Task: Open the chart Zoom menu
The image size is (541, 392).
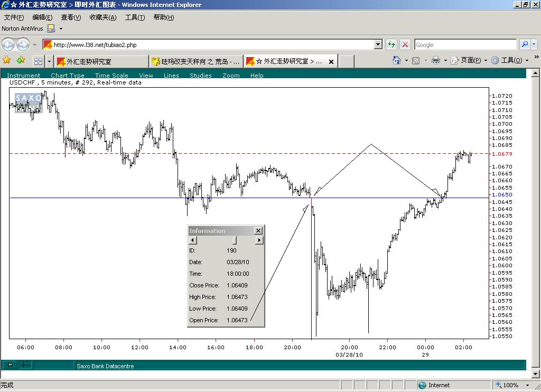Action: [231, 75]
